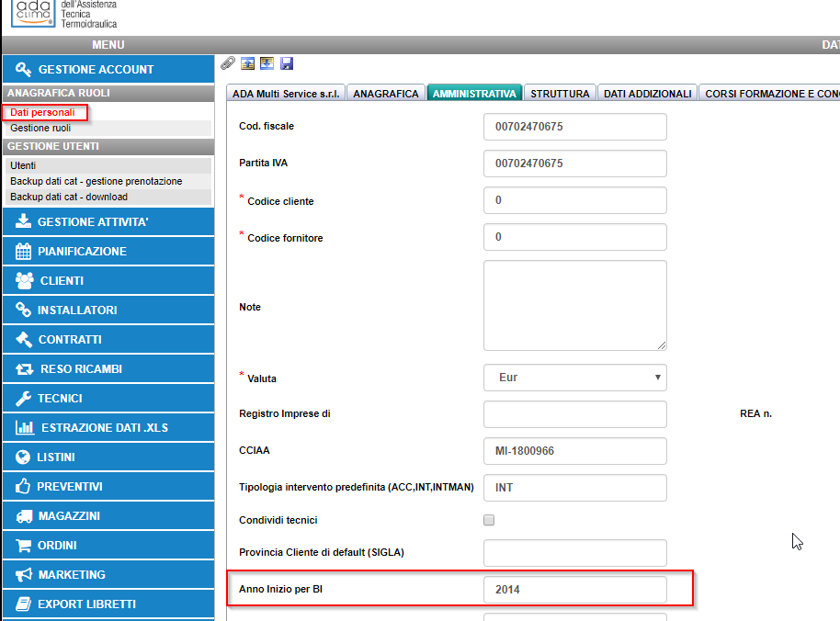The height and width of the screenshot is (621, 840).
Task: Click the Tecnici wrench icon
Action: pos(23,399)
